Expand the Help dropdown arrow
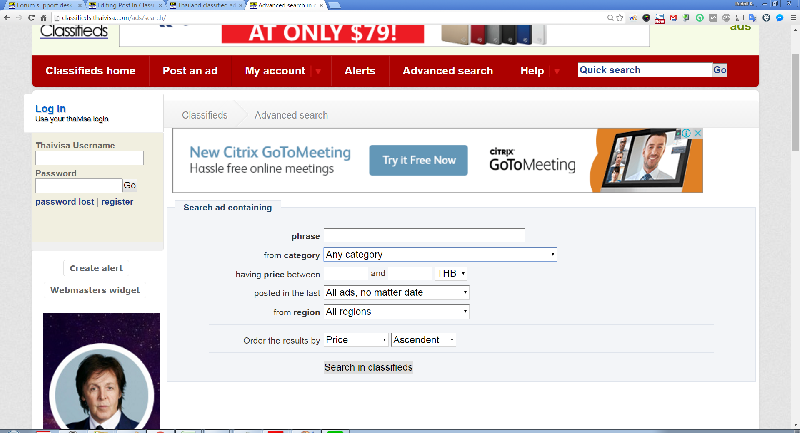The width and height of the screenshot is (800, 433). click(557, 71)
